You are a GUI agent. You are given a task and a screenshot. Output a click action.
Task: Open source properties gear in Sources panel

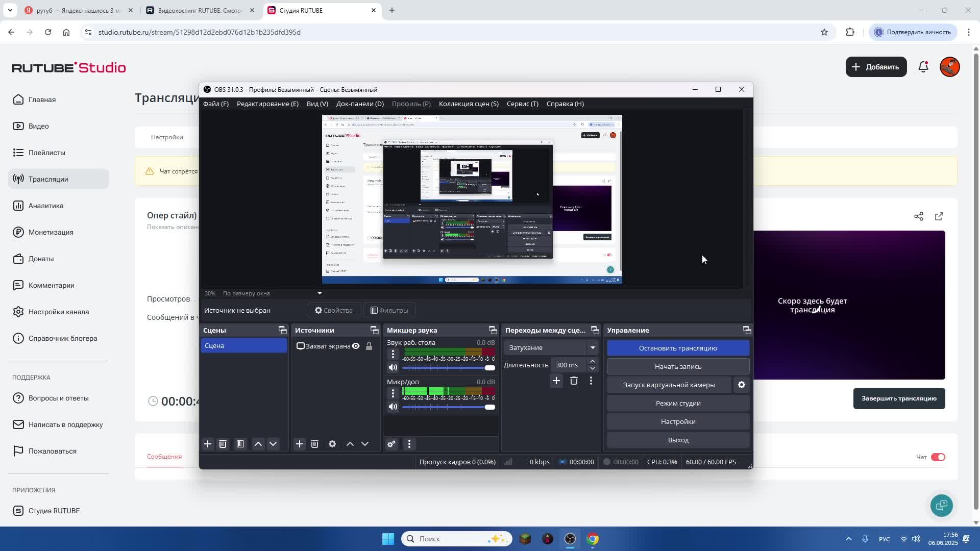(332, 444)
